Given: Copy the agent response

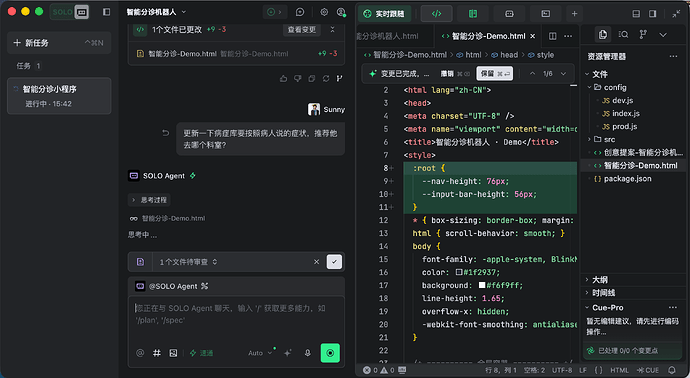Looking at the screenshot, I should (312, 78).
